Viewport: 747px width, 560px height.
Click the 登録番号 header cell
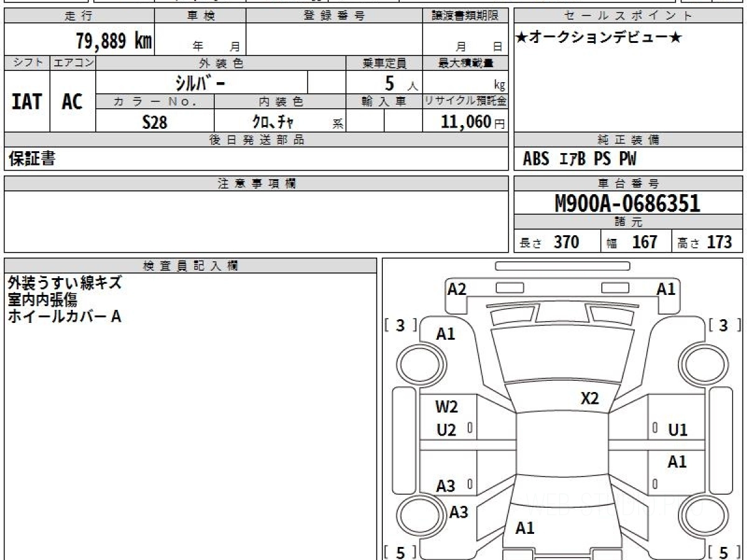(x=334, y=16)
